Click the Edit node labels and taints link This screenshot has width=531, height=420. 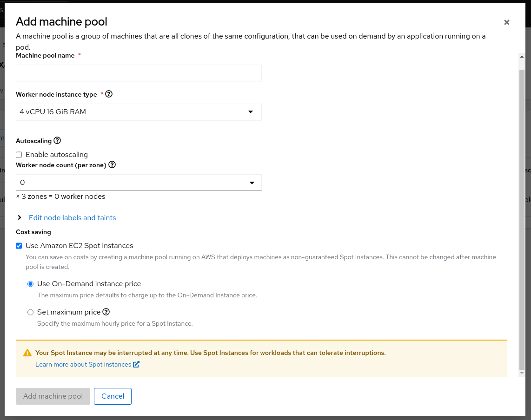pos(72,217)
